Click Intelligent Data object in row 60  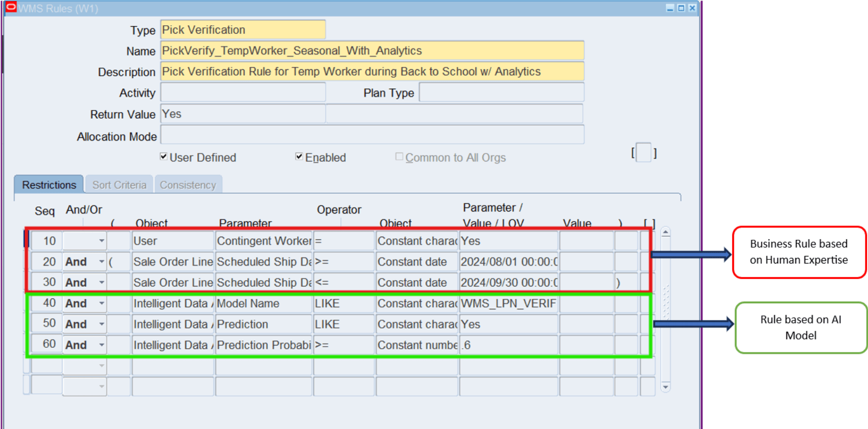click(x=173, y=345)
